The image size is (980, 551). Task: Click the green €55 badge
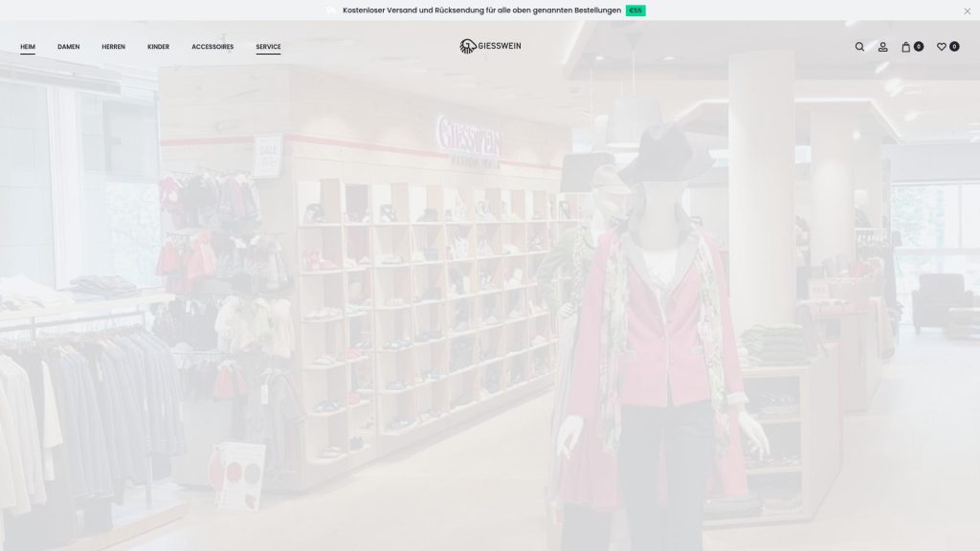pos(635,11)
